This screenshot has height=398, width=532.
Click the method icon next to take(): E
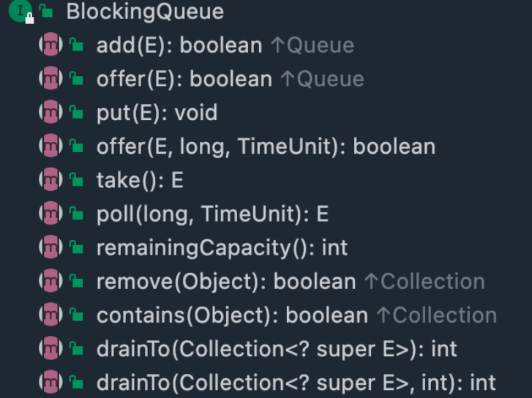point(48,180)
